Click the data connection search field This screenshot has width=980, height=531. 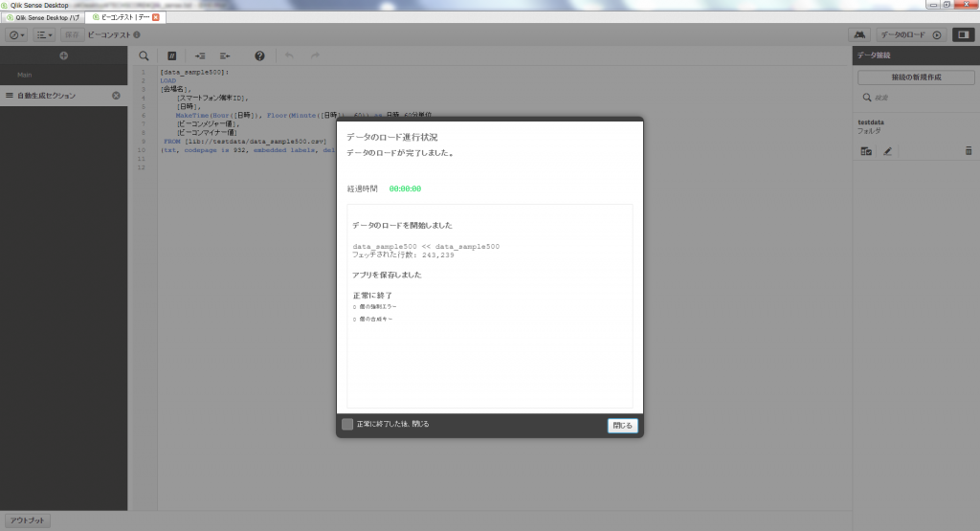pos(919,98)
